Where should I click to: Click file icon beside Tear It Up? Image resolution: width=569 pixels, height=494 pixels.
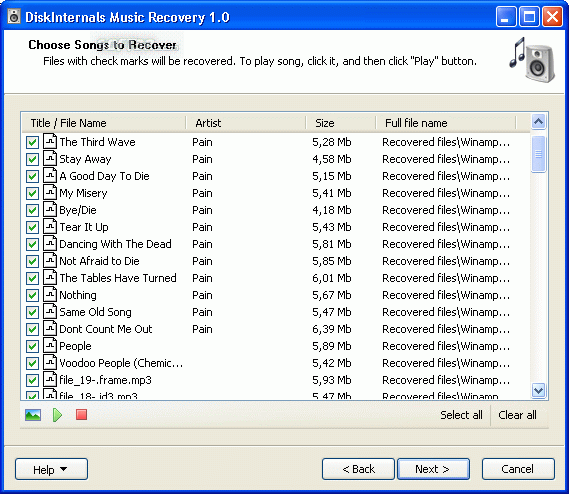(x=50, y=226)
